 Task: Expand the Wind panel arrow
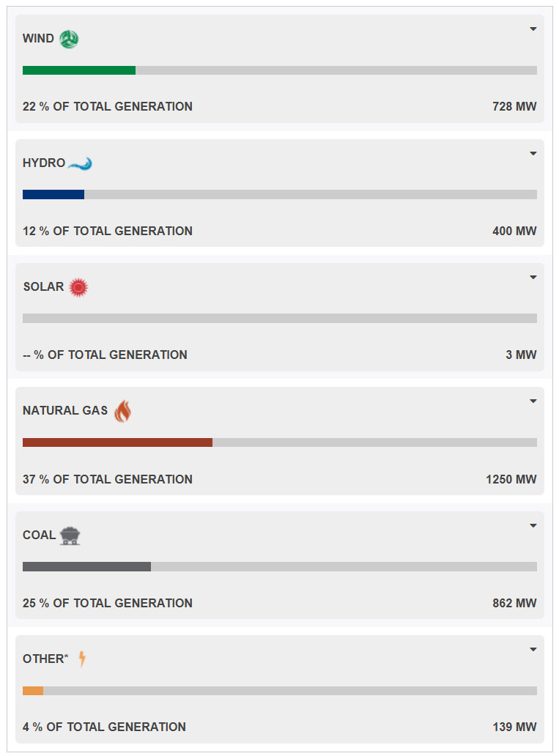pyautogui.click(x=533, y=29)
